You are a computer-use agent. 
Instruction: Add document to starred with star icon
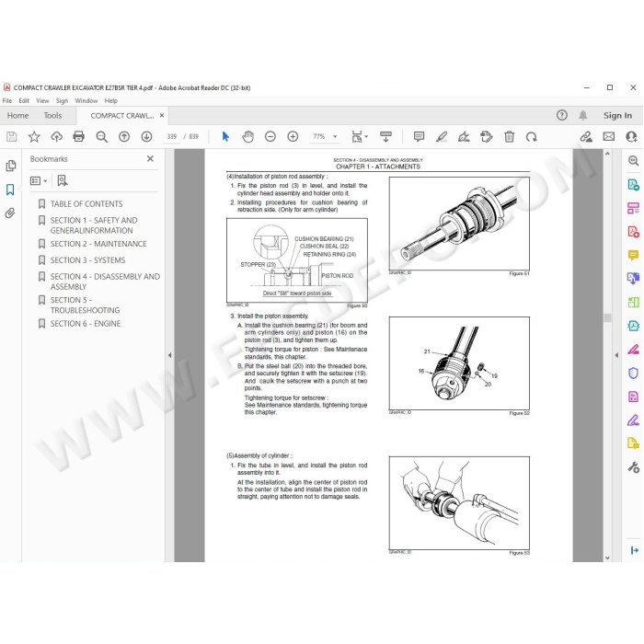pyautogui.click(x=34, y=136)
